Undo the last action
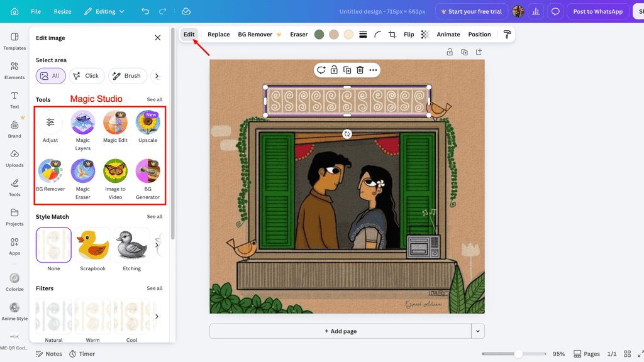This screenshot has width=644, height=362. [x=145, y=11]
